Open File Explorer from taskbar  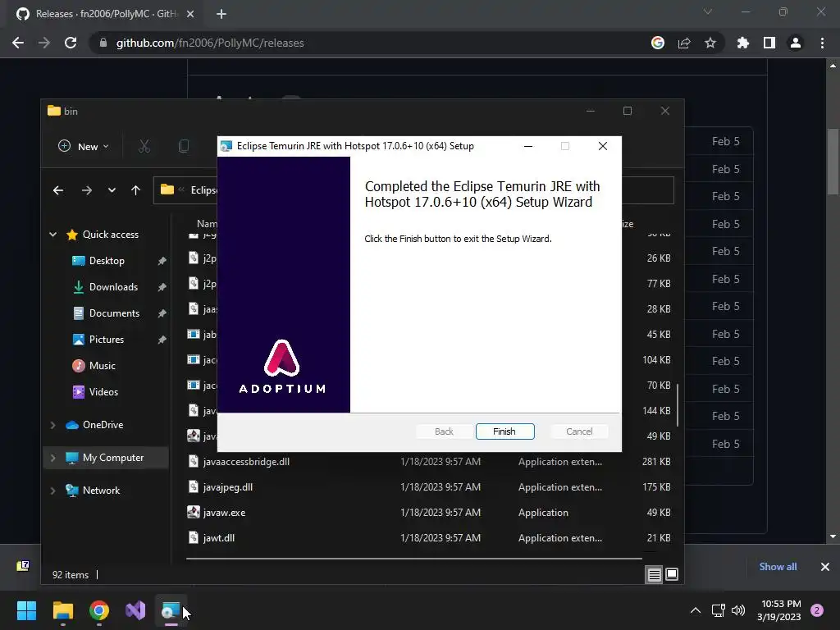(62, 610)
